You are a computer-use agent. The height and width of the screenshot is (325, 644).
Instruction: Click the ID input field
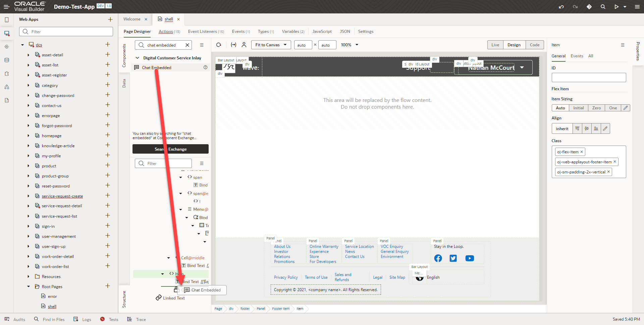pyautogui.click(x=589, y=77)
